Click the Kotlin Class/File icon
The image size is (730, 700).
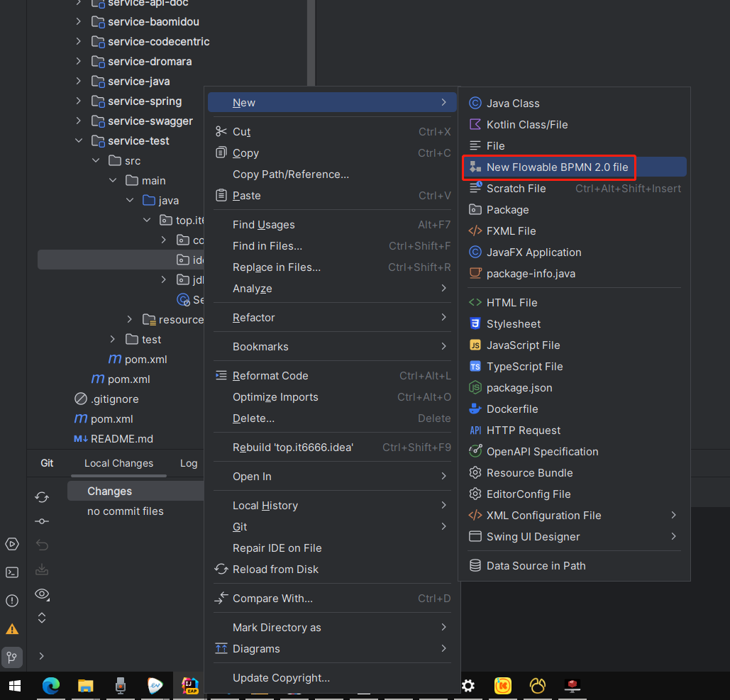(x=475, y=125)
